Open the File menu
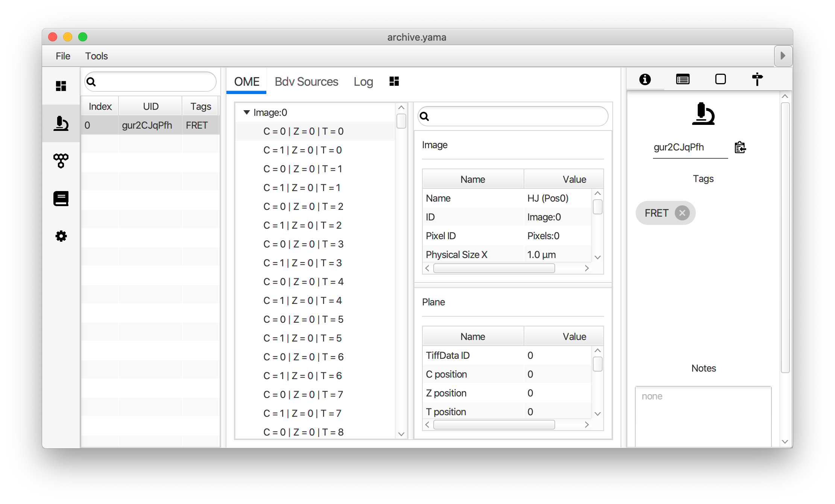Viewport: 835px width, 504px height. click(x=63, y=56)
